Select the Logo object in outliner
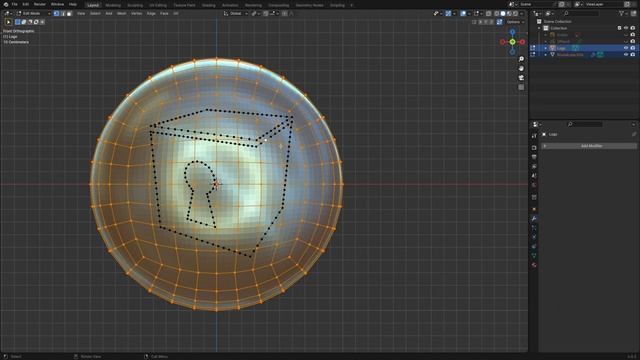The height and width of the screenshot is (360, 640). [x=562, y=48]
